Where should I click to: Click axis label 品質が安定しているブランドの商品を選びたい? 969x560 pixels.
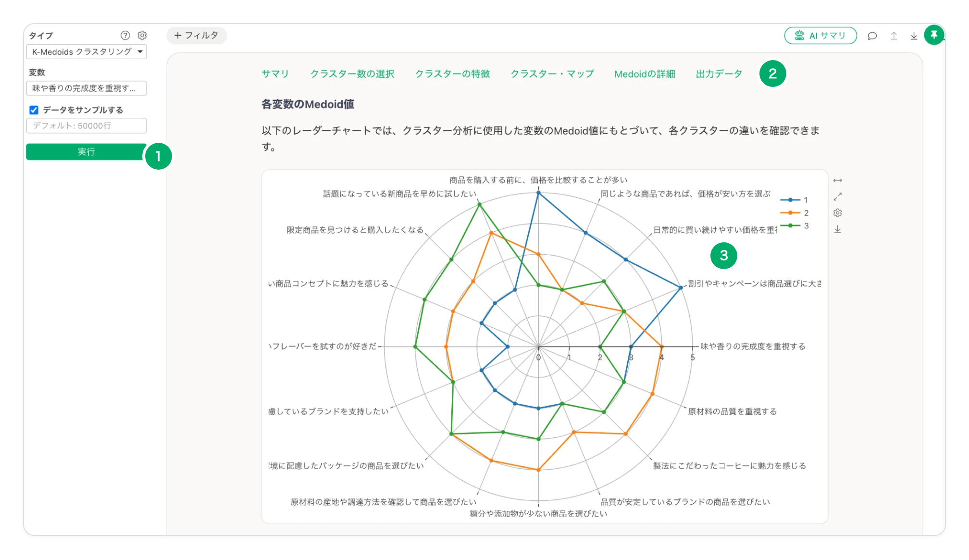click(x=685, y=502)
